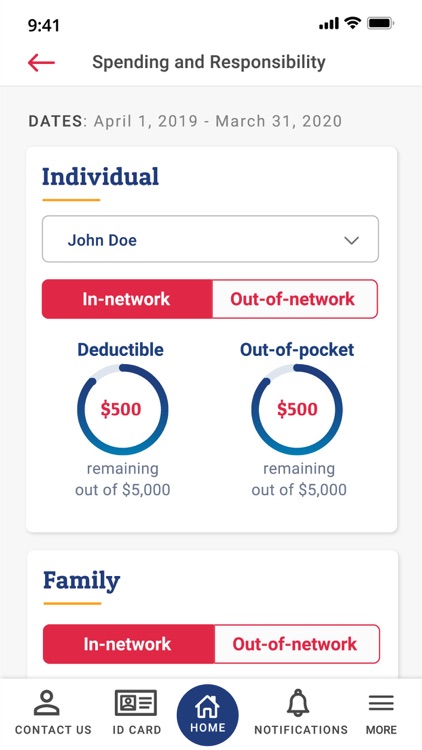
Task: Open the More hamburger menu icon
Action: coord(381,703)
